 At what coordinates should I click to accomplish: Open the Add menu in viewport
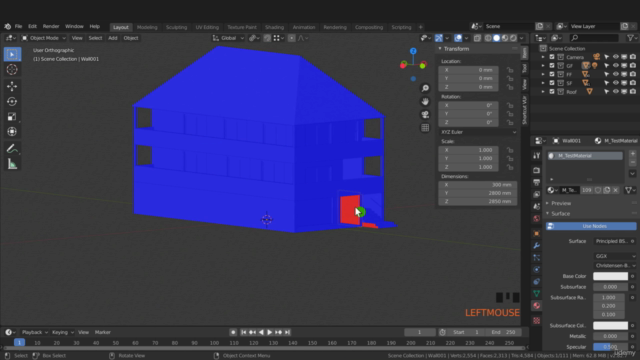click(x=113, y=38)
